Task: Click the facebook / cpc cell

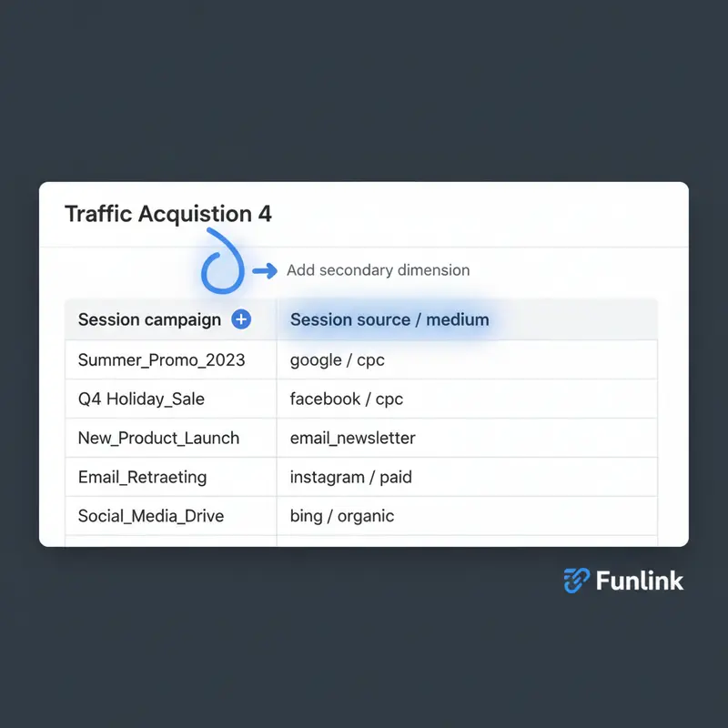Action: pyautogui.click(x=346, y=399)
